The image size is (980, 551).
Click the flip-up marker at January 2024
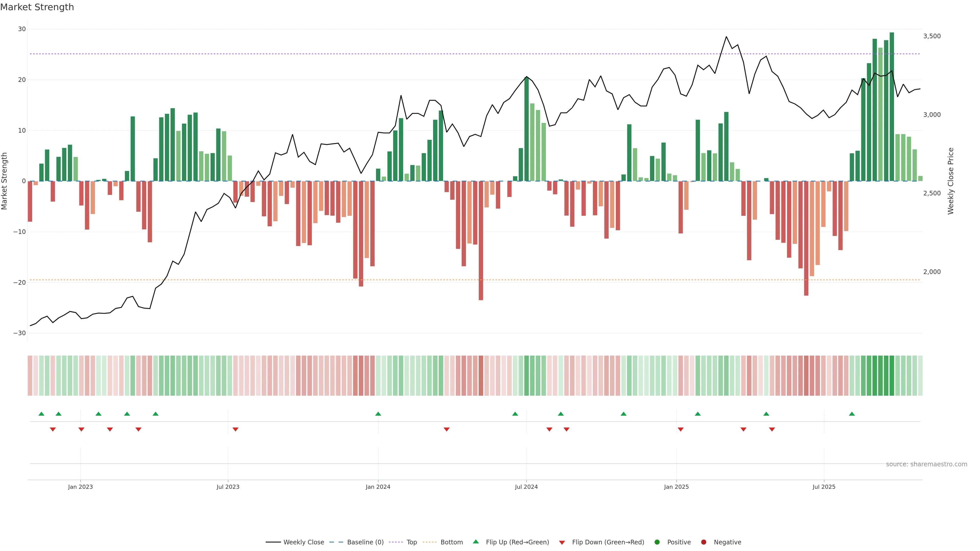[x=378, y=414]
